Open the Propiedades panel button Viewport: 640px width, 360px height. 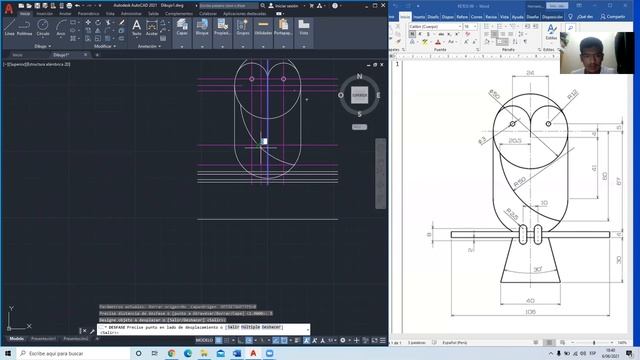tap(222, 28)
